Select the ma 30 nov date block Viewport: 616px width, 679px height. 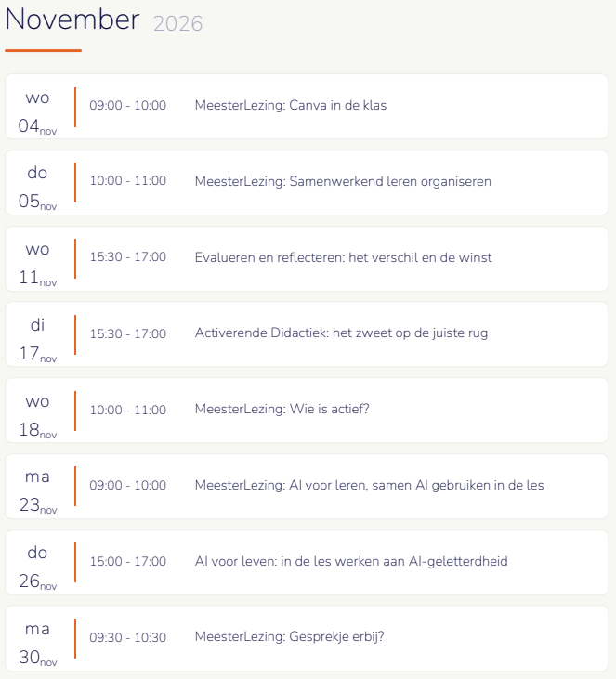click(37, 644)
